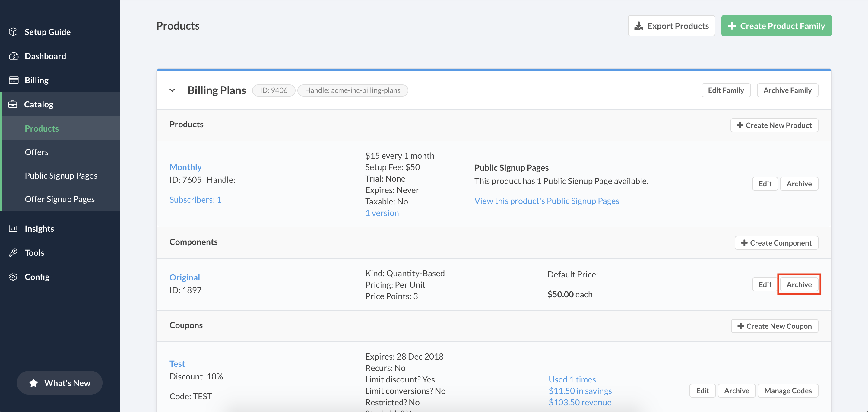Click Create Product Family button
Image resolution: width=868 pixels, height=412 pixels.
pos(776,26)
